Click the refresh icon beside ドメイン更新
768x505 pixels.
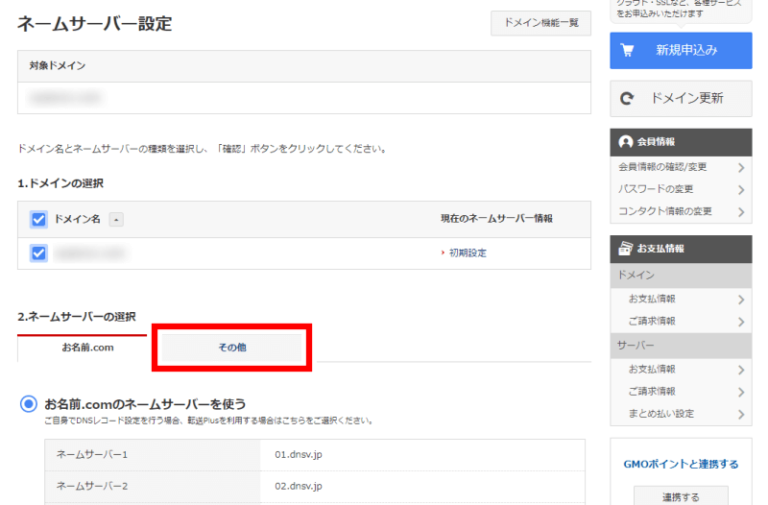628,99
